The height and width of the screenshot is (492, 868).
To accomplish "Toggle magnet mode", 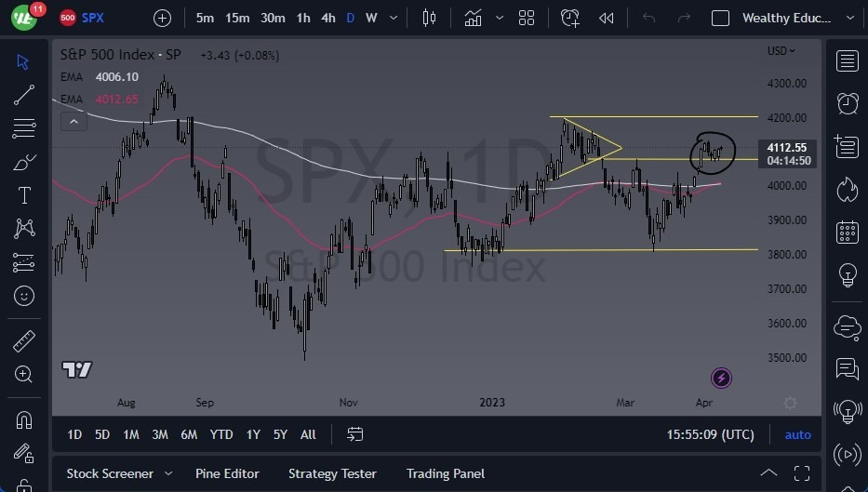I will click(x=24, y=420).
